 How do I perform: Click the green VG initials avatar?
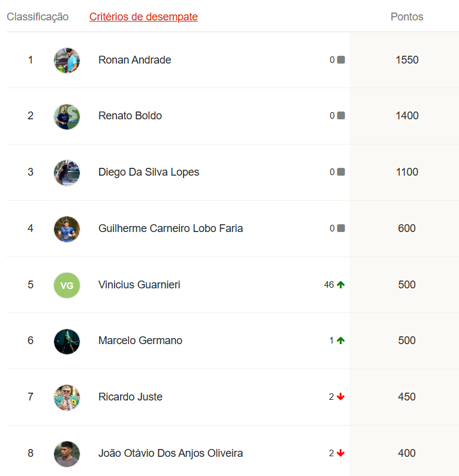[67, 285]
